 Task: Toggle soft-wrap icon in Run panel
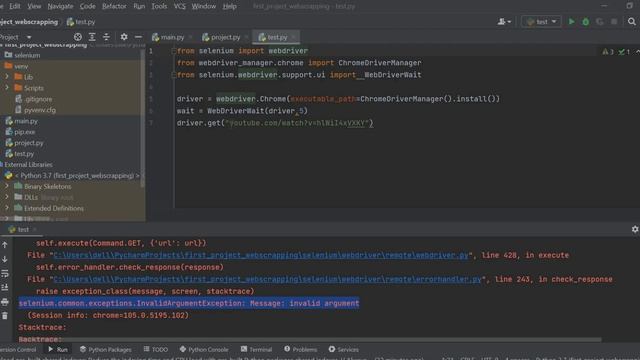(5, 273)
